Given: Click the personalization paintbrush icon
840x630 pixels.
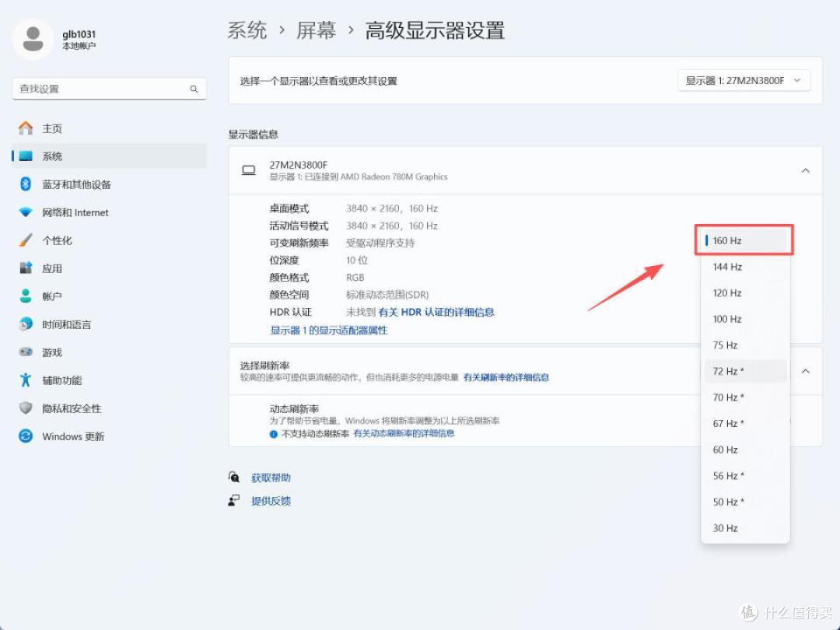Looking at the screenshot, I should pyautogui.click(x=26, y=240).
